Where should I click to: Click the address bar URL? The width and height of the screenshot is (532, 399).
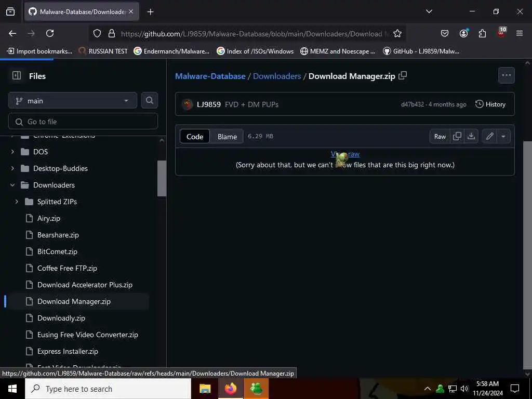tap(251, 34)
